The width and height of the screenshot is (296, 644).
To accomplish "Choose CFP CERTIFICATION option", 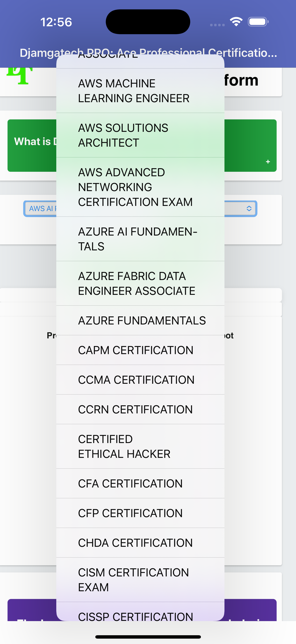I will (x=140, y=513).
